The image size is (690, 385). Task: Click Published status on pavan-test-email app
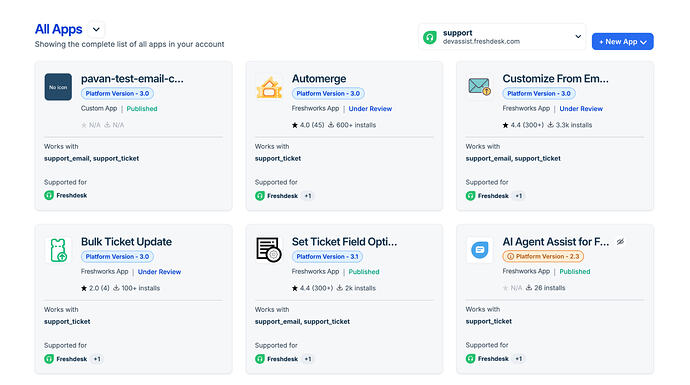pyautogui.click(x=142, y=109)
